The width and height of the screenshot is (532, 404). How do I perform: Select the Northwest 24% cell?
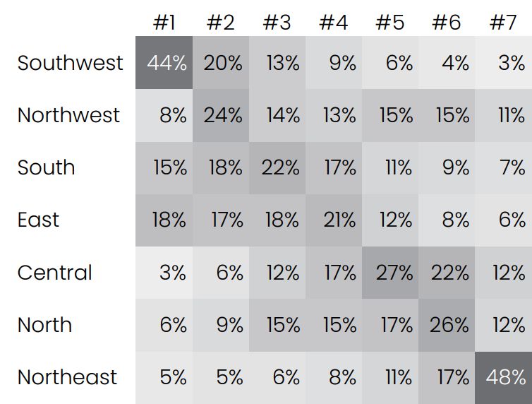[221, 115]
